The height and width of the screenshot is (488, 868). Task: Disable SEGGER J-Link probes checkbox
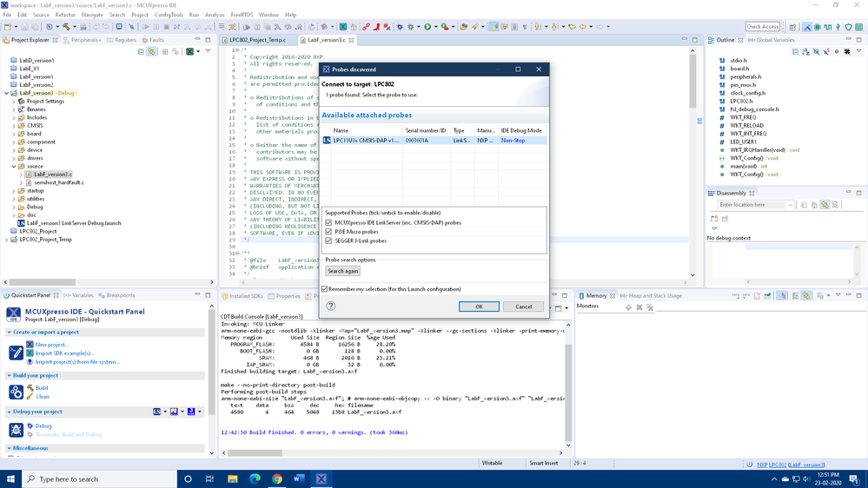pyautogui.click(x=328, y=241)
